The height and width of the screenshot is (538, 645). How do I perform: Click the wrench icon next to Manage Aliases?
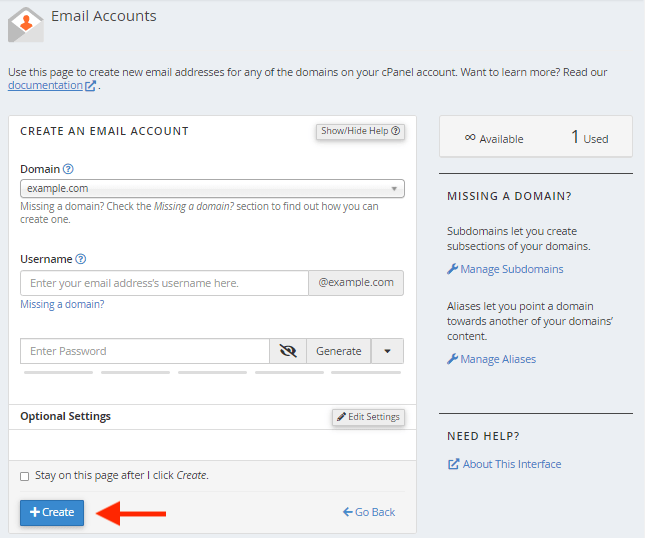(x=452, y=359)
